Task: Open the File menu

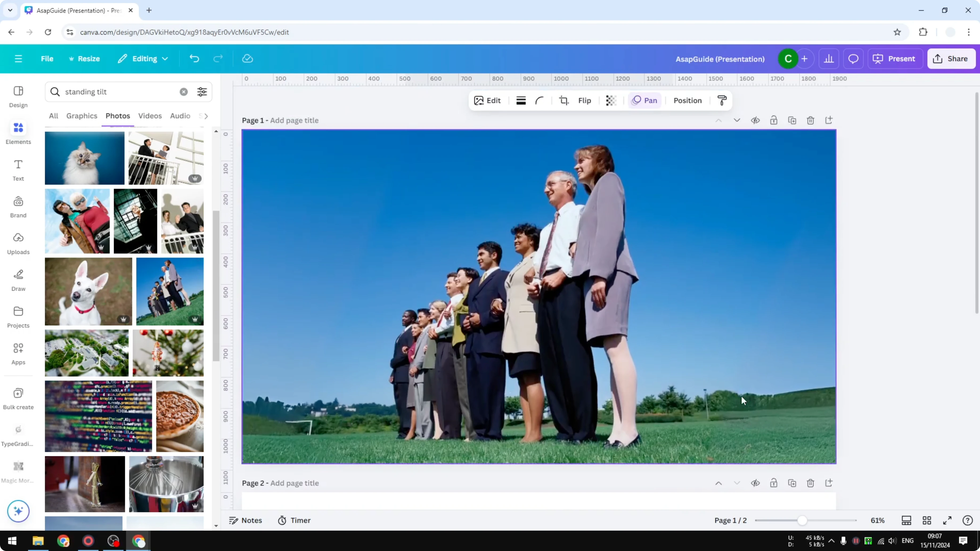Action: [x=47, y=59]
